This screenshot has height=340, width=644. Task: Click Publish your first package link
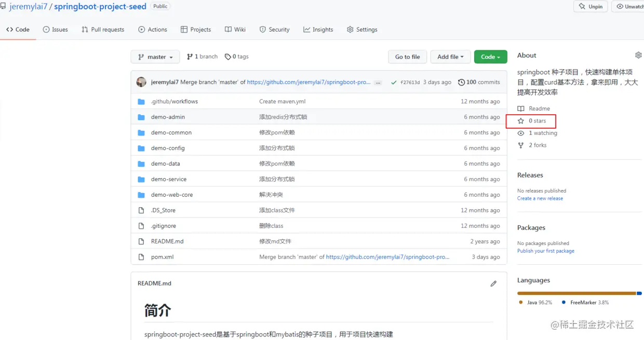coord(546,251)
